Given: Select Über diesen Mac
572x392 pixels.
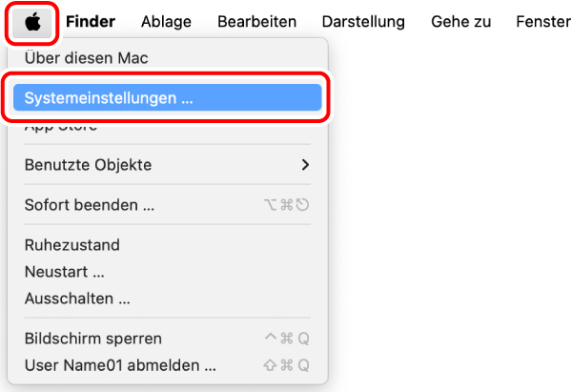Looking at the screenshot, I should pos(86,57).
